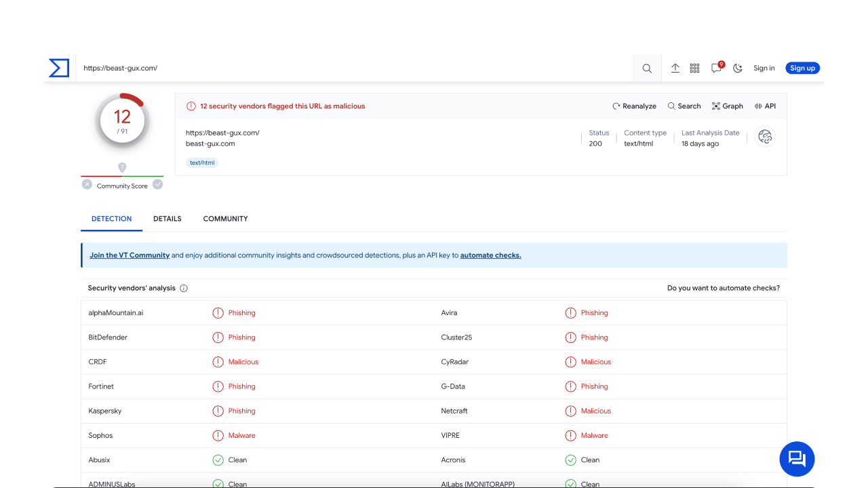
Task: Click the info icon next to Security vendors' analysis
Action: [x=184, y=288]
